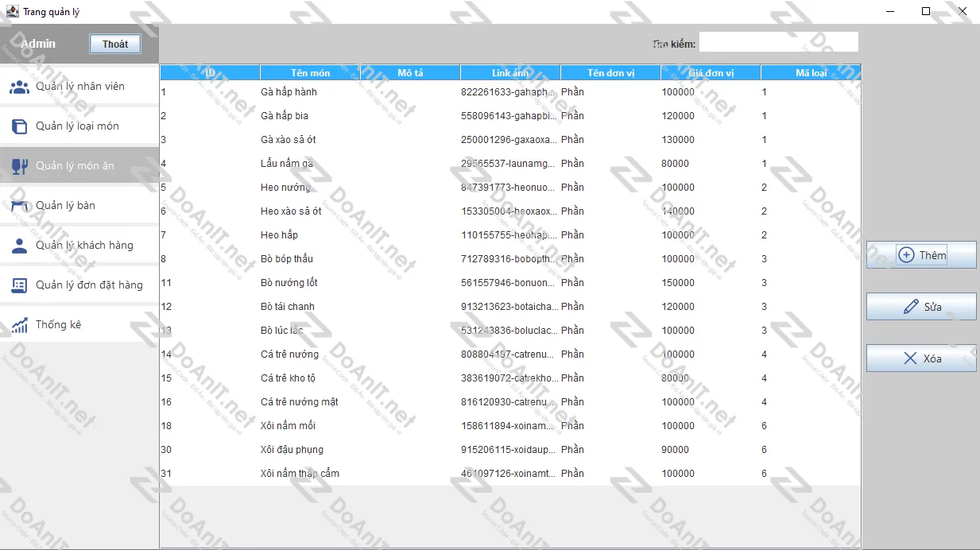Click the plus icon on Thêm button
The width and height of the screenshot is (980, 550).
click(906, 255)
